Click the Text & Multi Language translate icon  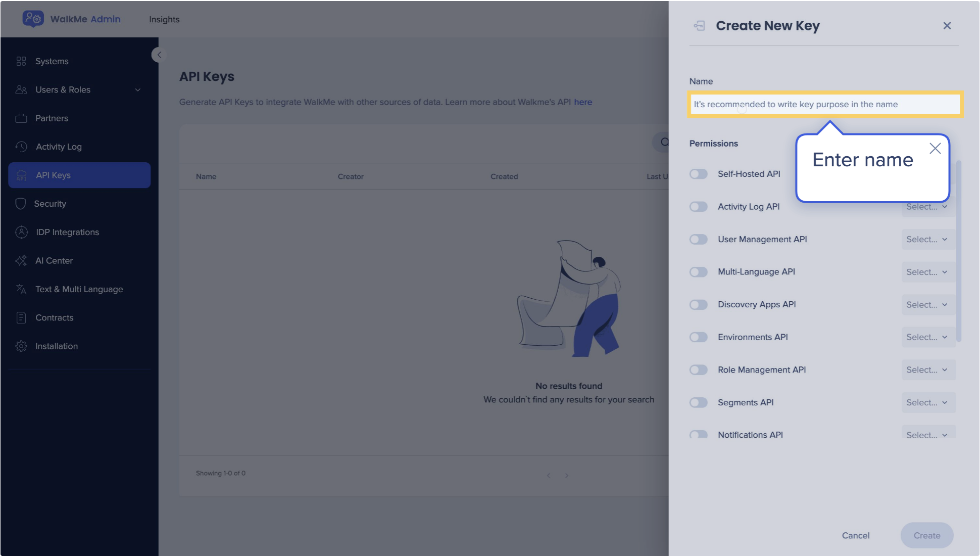[21, 289]
